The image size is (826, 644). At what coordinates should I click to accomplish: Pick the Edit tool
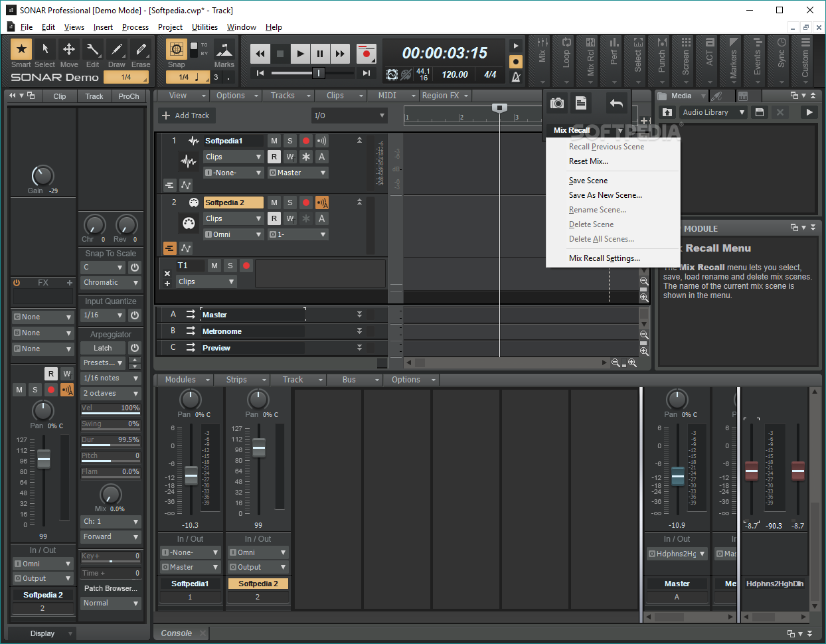coord(93,49)
